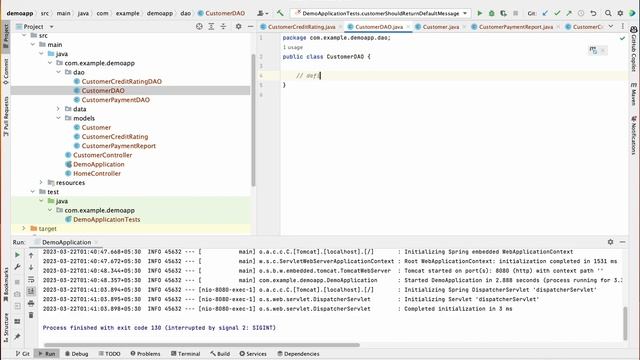Open the Build tool window button
640x360 pixels.
coord(220,354)
